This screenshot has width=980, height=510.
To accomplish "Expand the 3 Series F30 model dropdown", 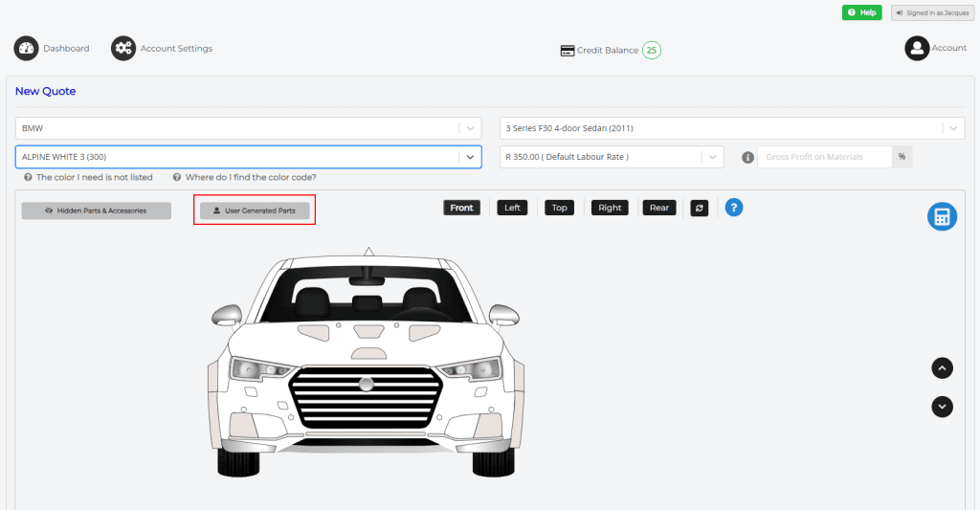I will click(x=953, y=128).
